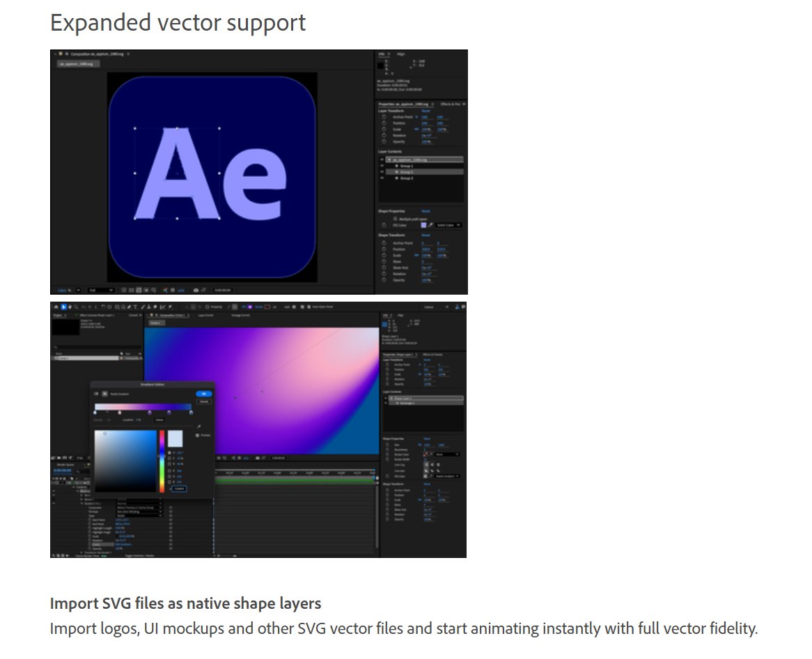This screenshot has width=812, height=659.
Task: Click Delete in the Gradient Editor
Action: [159, 419]
